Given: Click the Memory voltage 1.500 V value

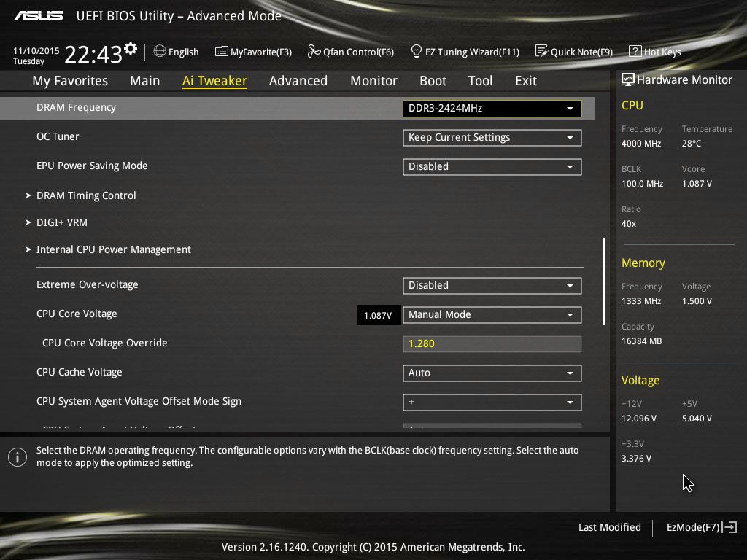Looking at the screenshot, I should click(x=697, y=301).
